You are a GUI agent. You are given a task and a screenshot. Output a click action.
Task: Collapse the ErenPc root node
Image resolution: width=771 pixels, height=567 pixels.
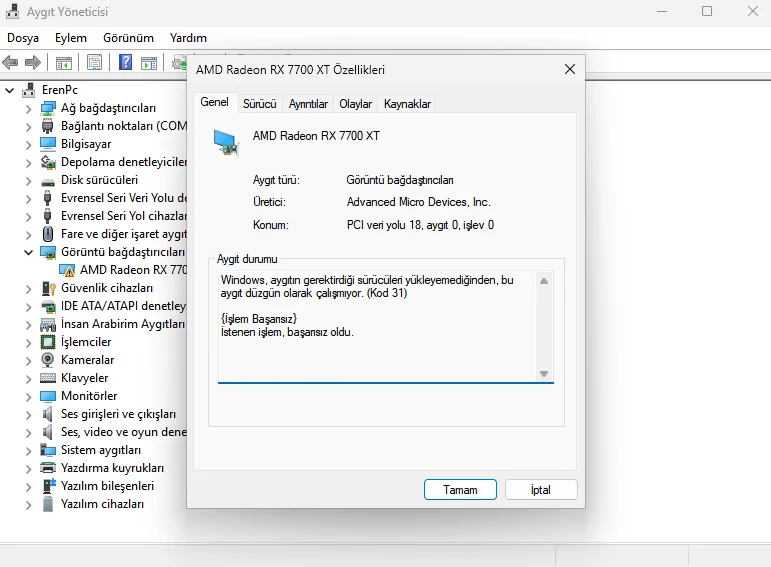(9, 90)
